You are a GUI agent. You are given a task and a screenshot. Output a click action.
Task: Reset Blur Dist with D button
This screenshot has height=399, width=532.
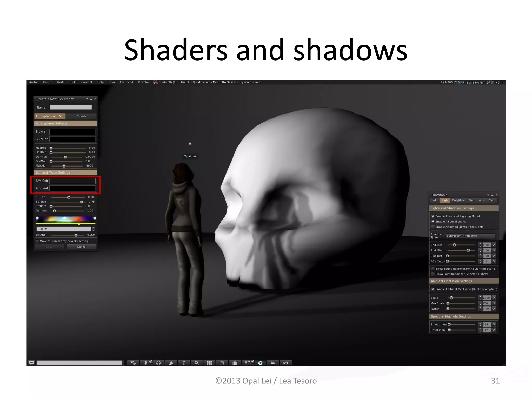494,256
